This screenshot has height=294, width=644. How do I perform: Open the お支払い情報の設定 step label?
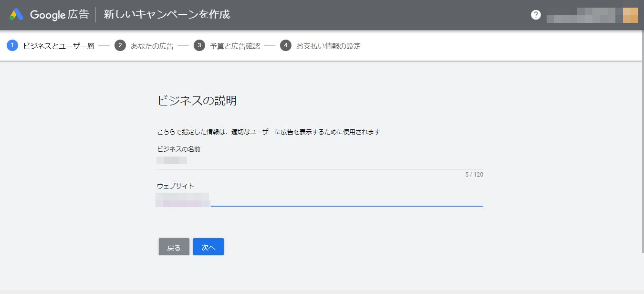tap(328, 46)
